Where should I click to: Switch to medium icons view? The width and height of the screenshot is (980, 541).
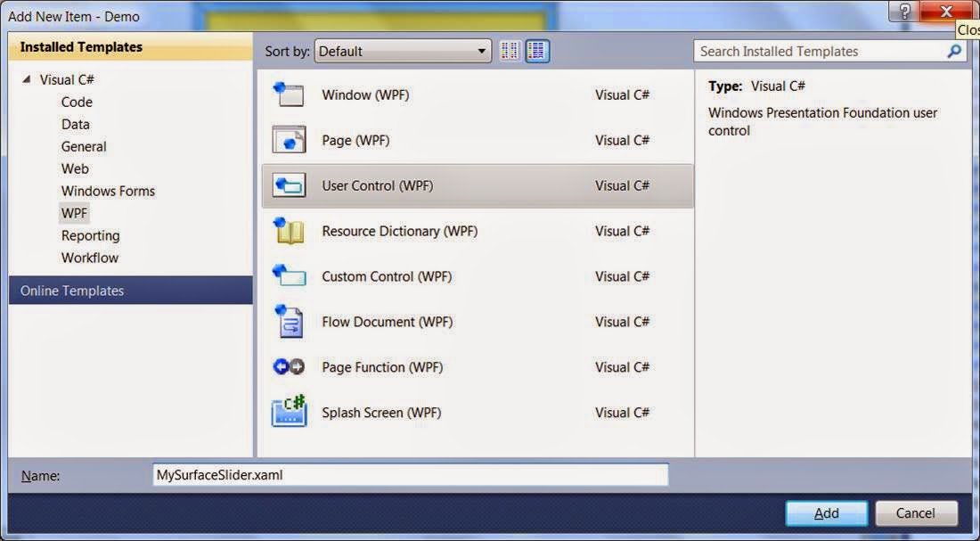coord(536,51)
